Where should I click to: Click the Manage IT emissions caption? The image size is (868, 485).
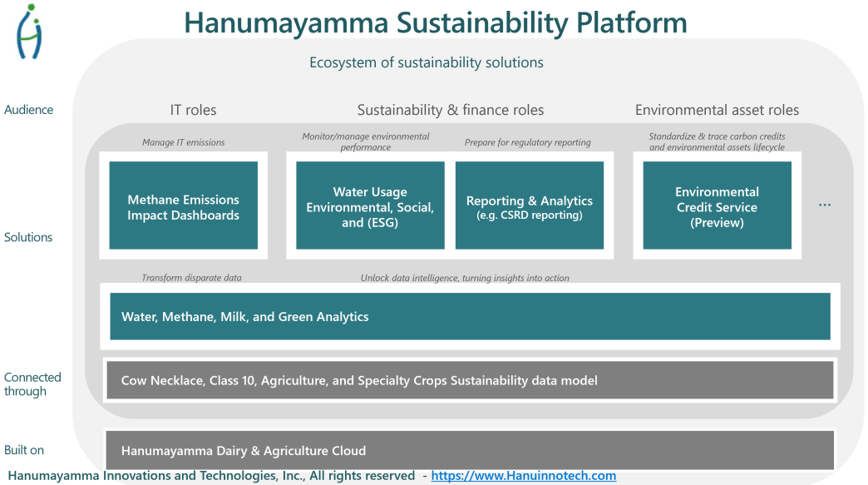(x=183, y=142)
